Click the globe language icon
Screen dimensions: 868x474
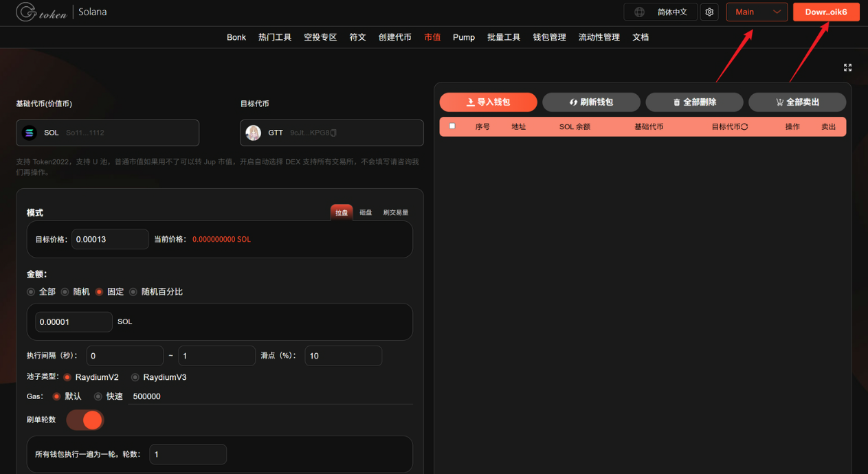coord(639,12)
